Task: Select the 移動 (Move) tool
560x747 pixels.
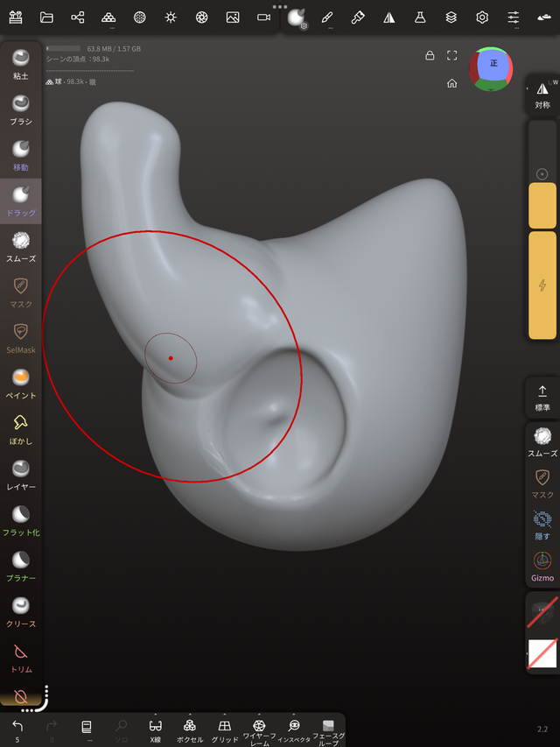Action: [x=20, y=154]
